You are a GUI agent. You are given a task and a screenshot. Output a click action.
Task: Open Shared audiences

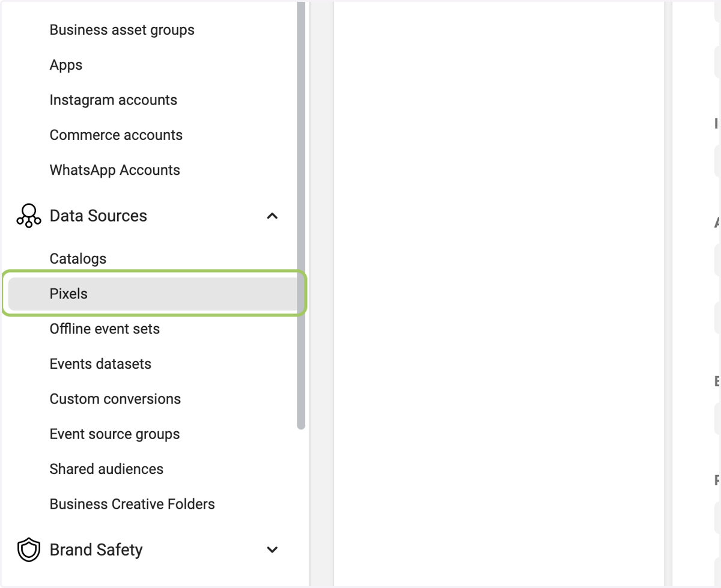[106, 469]
